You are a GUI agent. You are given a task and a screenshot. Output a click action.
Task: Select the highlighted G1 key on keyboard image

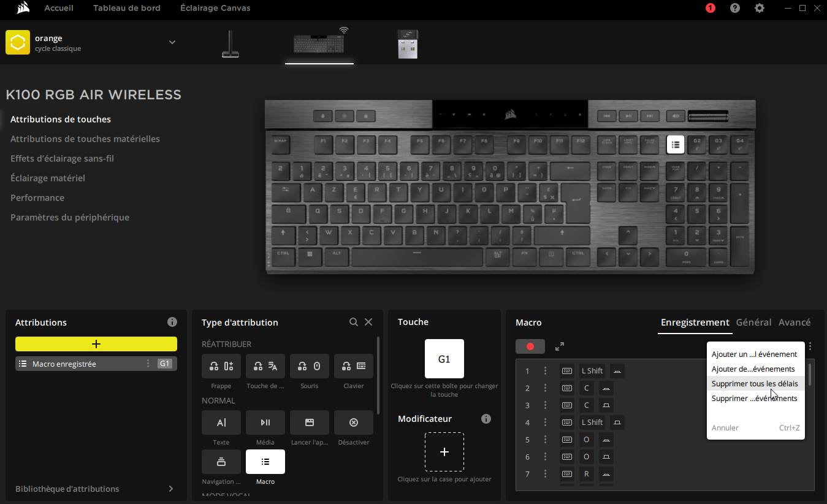click(676, 144)
